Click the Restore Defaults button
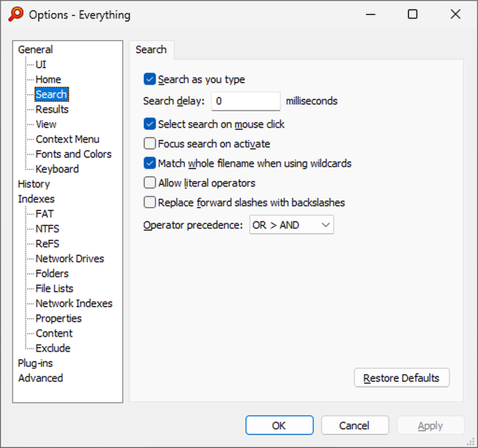 tap(402, 378)
